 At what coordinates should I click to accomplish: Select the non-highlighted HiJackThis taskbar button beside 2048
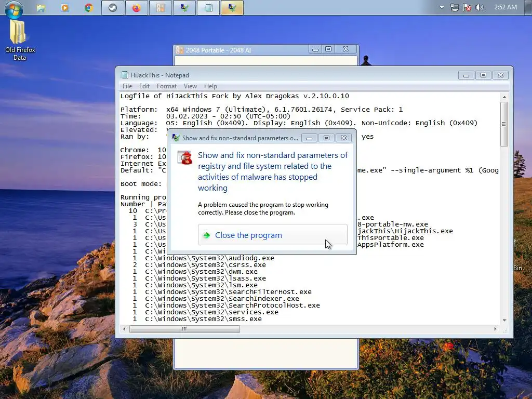(x=184, y=8)
